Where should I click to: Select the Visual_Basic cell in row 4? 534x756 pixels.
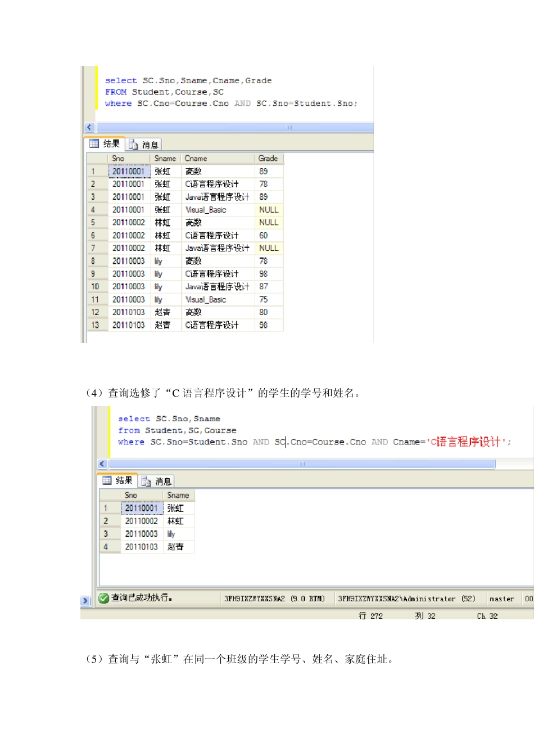(x=218, y=210)
